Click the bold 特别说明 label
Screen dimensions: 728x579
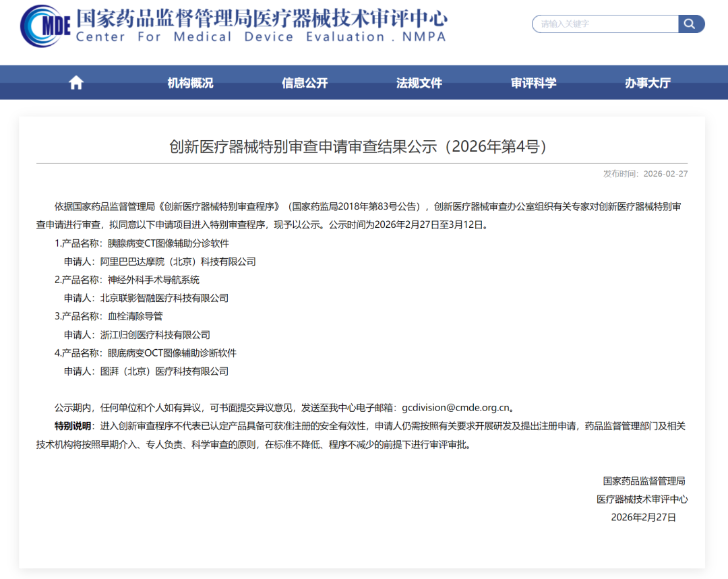click(x=73, y=426)
